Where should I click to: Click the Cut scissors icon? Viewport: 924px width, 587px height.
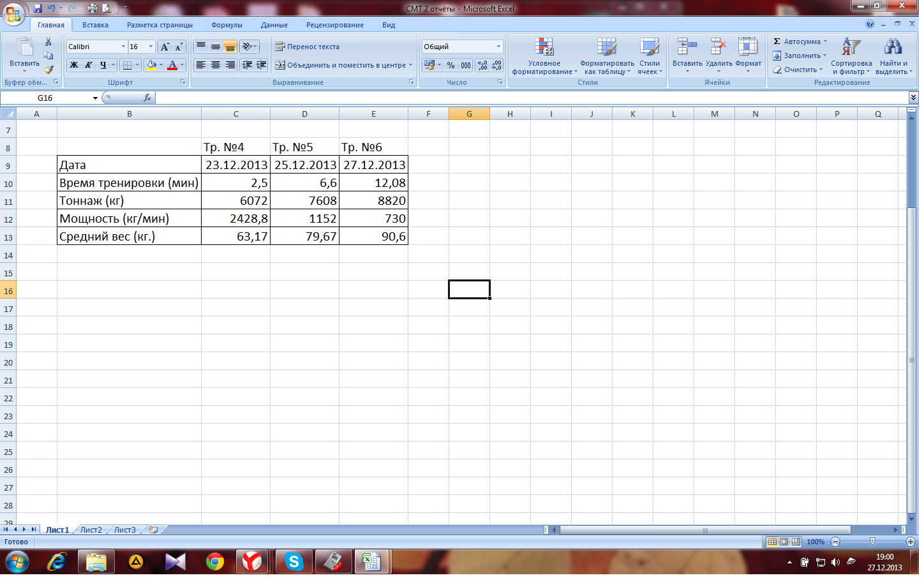48,42
